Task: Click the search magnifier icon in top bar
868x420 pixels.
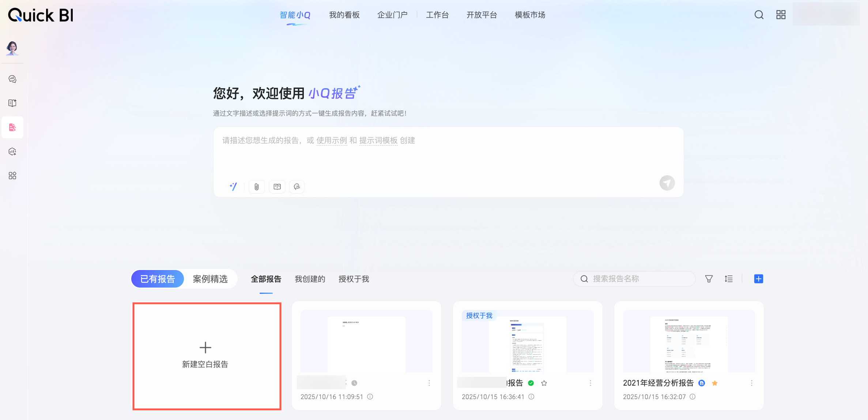Action: pyautogui.click(x=759, y=15)
